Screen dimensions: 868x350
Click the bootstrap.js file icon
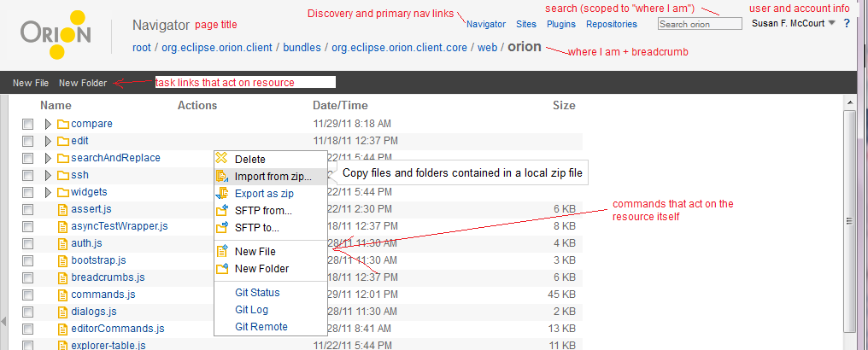click(x=63, y=260)
